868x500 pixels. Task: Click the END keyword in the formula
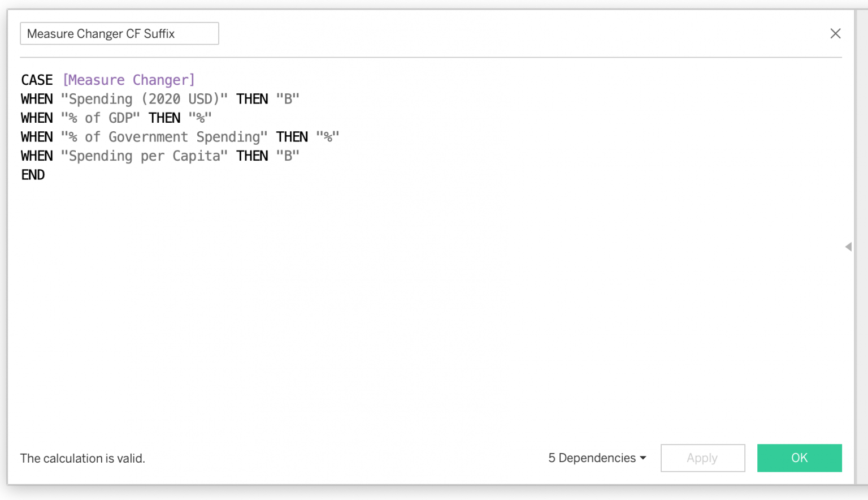click(x=33, y=175)
